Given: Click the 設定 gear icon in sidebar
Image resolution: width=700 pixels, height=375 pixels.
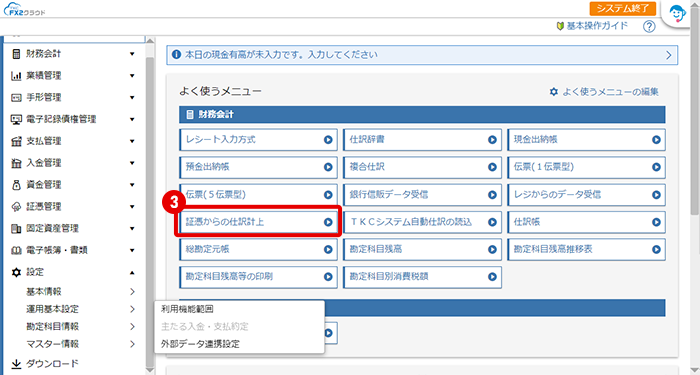Looking at the screenshot, I should tap(16, 272).
